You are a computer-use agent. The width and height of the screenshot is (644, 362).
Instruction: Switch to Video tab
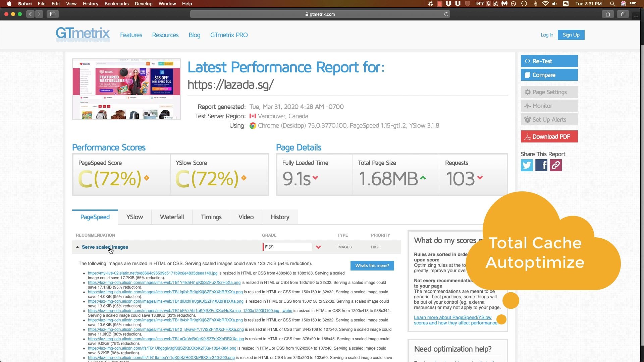246,217
